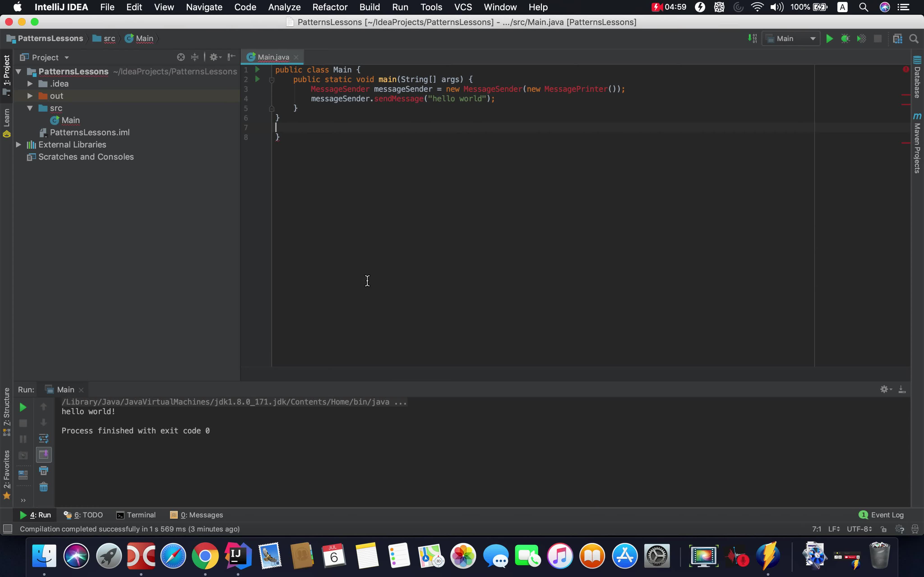Toggle file read-only lock in status bar
Image resolution: width=924 pixels, height=577 pixels.
tap(884, 529)
